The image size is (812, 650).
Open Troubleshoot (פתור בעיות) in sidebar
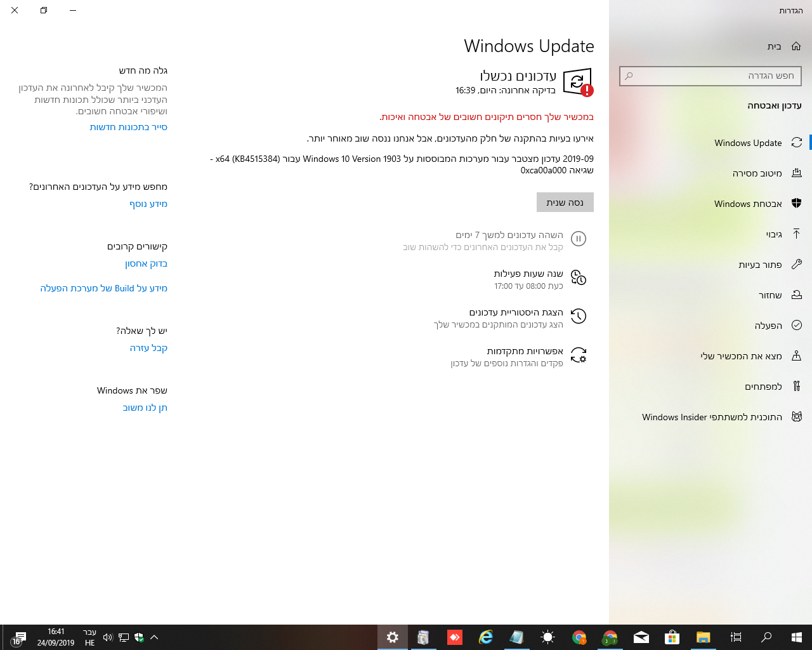tap(710, 265)
